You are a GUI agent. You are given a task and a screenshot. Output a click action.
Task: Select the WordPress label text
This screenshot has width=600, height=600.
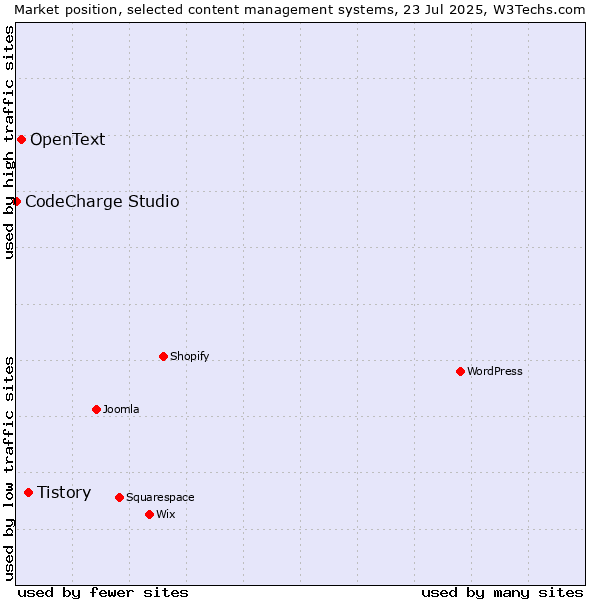pyautogui.click(x=495, y=371)
